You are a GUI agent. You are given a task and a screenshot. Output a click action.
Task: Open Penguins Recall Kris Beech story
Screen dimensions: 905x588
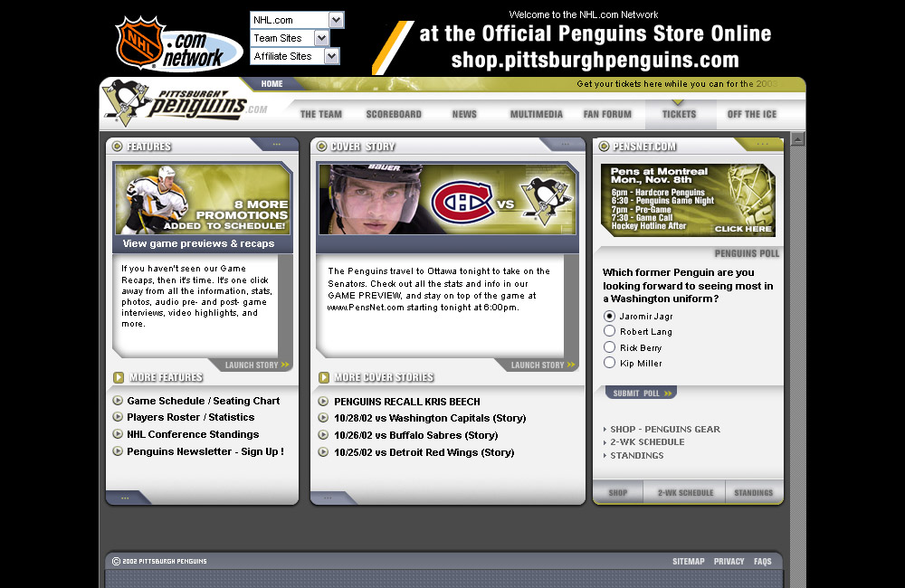(407, 401)
